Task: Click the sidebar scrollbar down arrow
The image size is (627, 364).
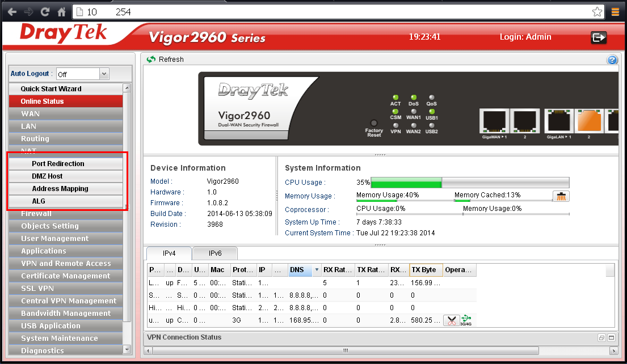Action: 127,350
